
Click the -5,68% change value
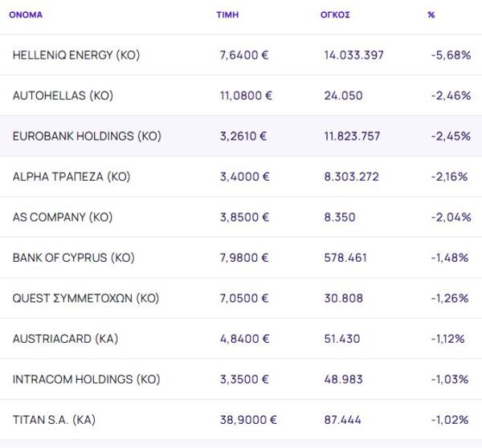pyautogui.click(x=451, y=55)
